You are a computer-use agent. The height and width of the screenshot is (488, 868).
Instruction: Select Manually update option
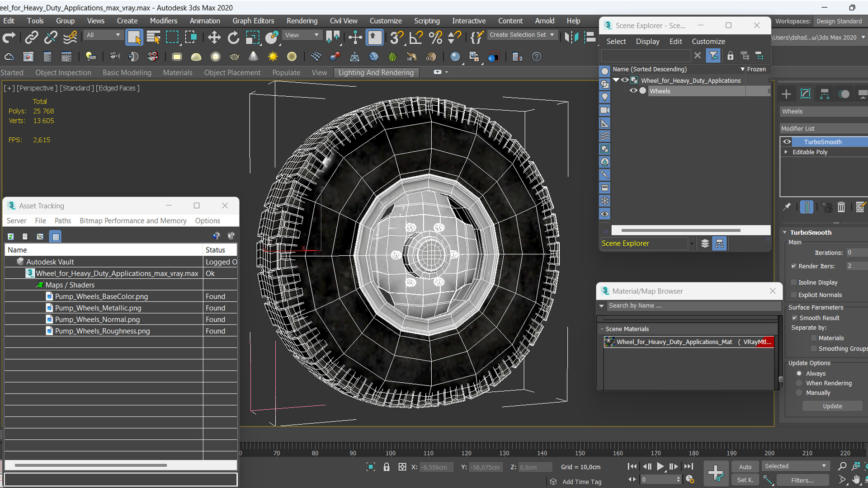click(799, 393)
